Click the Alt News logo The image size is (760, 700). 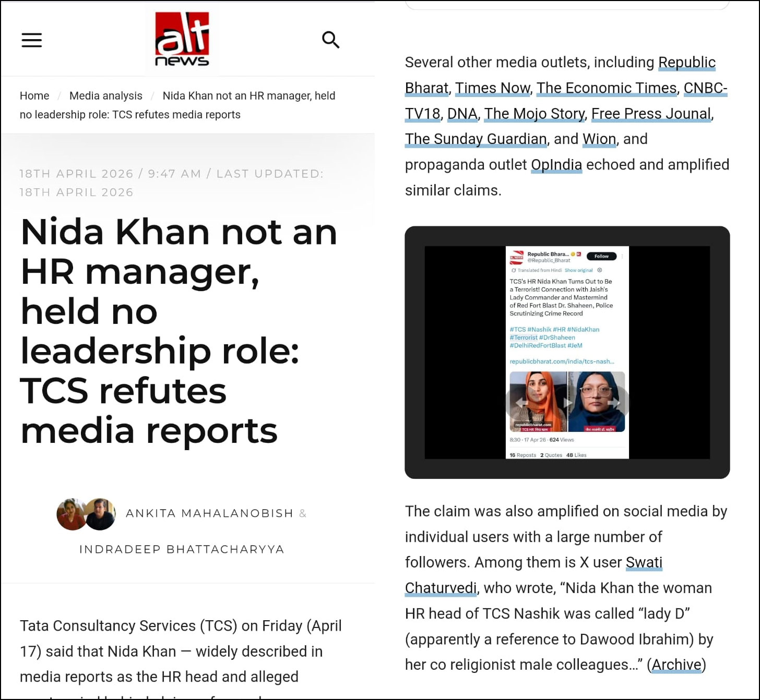tap(182, 40)
